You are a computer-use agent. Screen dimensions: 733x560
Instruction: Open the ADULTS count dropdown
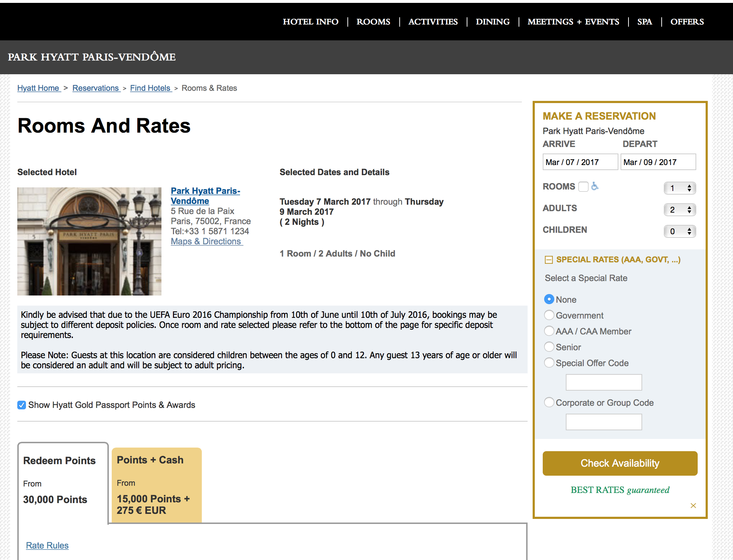tap(680, 210)
